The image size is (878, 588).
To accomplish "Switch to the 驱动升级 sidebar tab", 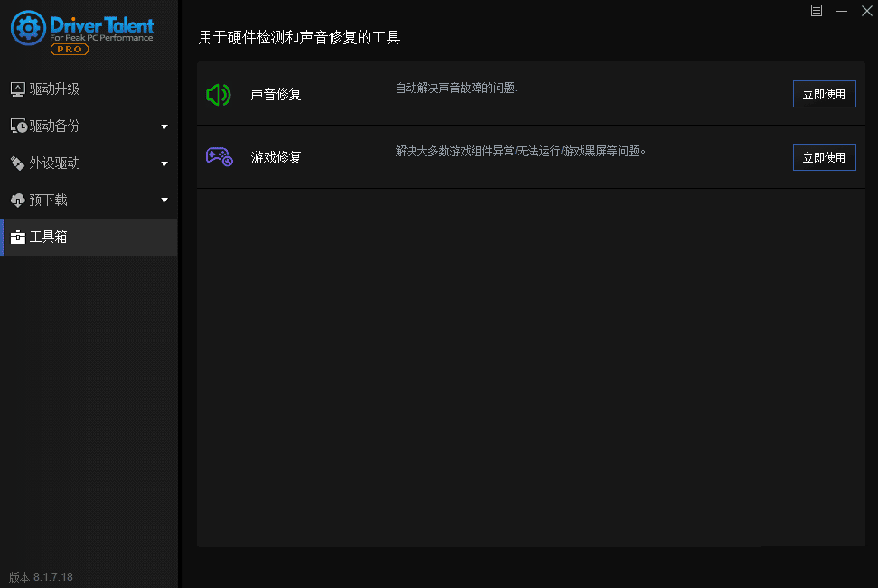I will pos(54,89).
